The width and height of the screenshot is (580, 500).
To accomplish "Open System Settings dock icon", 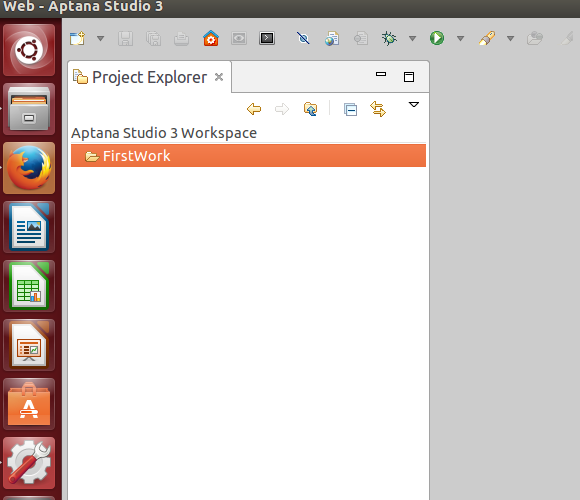I will [x=29, y=463].
